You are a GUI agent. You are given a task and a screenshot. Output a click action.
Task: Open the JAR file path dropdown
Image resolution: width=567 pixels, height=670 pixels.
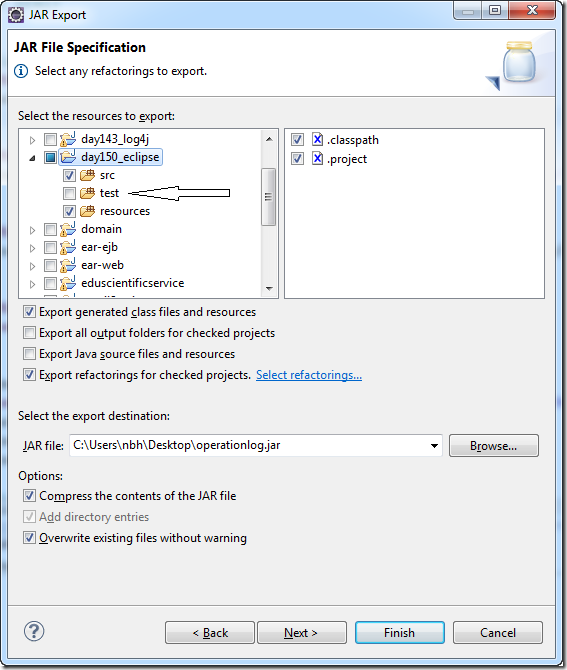pos(434,446)
